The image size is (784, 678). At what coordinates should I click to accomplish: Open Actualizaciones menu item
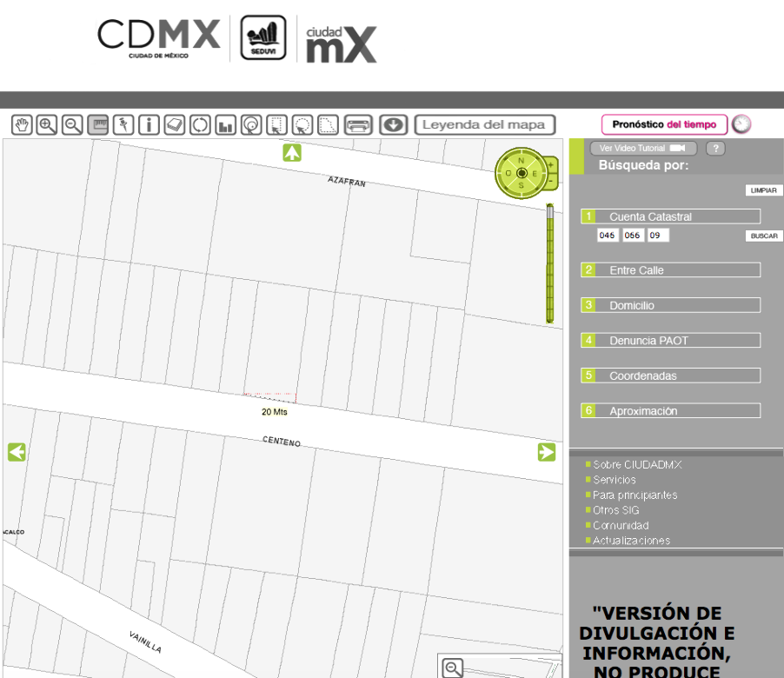point(631,541)
